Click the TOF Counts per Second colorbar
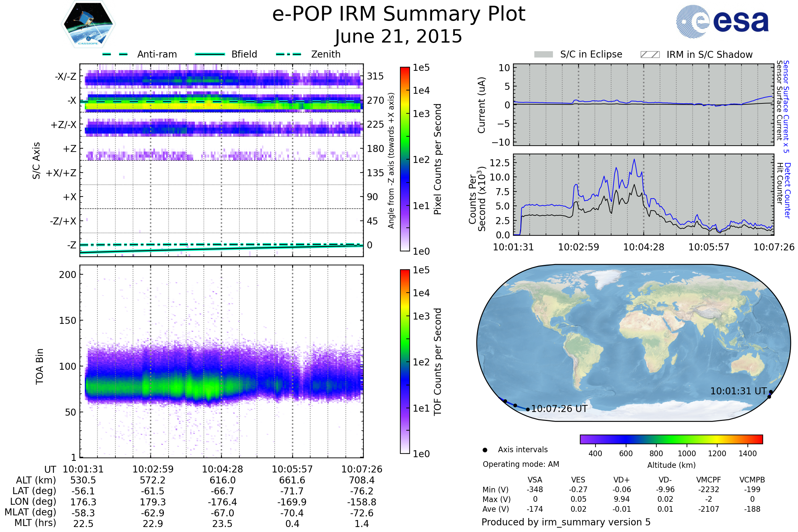The height and width of the screenshot is (532, 798). click(x=405, y=362)
